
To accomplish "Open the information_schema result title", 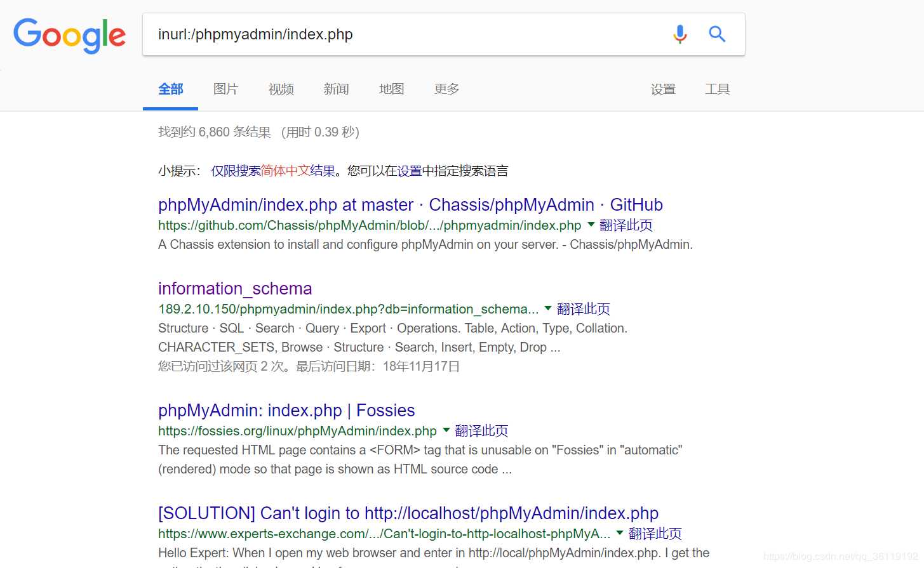I will pyautogui.click(x=235, y=289).
